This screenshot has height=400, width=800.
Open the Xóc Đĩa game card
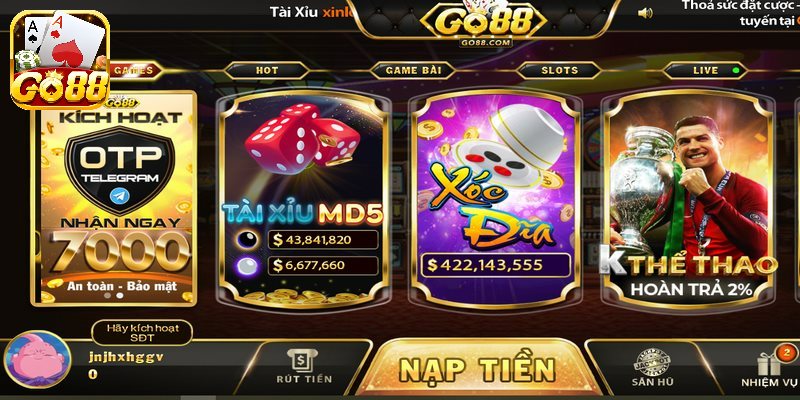(x=494, y=199)
